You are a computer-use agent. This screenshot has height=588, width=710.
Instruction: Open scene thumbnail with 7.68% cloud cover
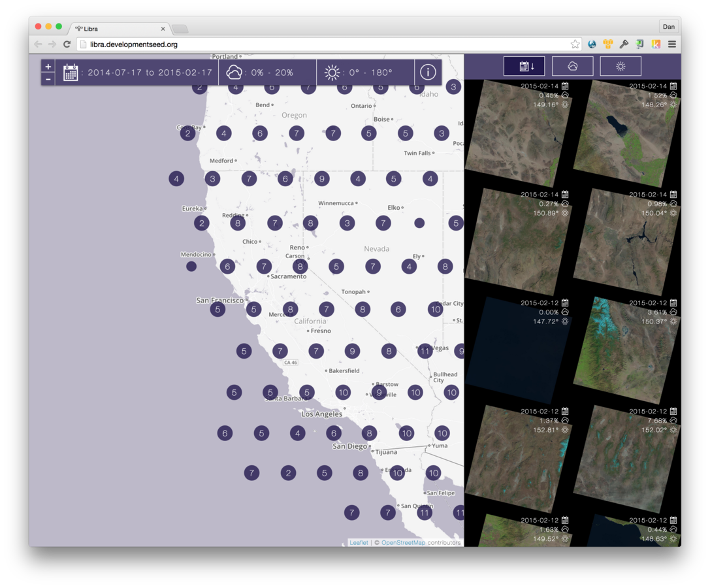pos(627,459)
